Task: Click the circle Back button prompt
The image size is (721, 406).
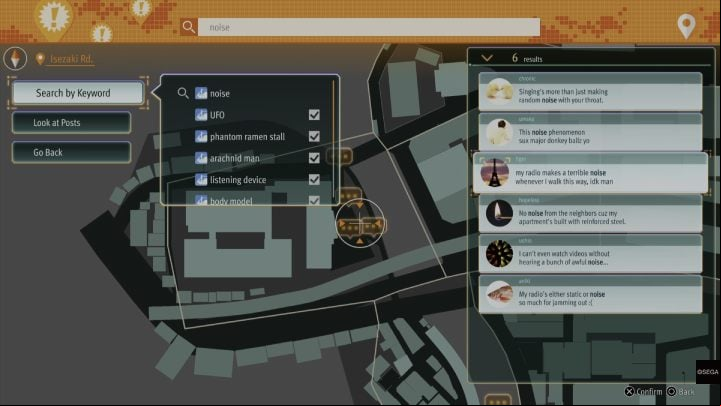Action: (x=681, y=392)
